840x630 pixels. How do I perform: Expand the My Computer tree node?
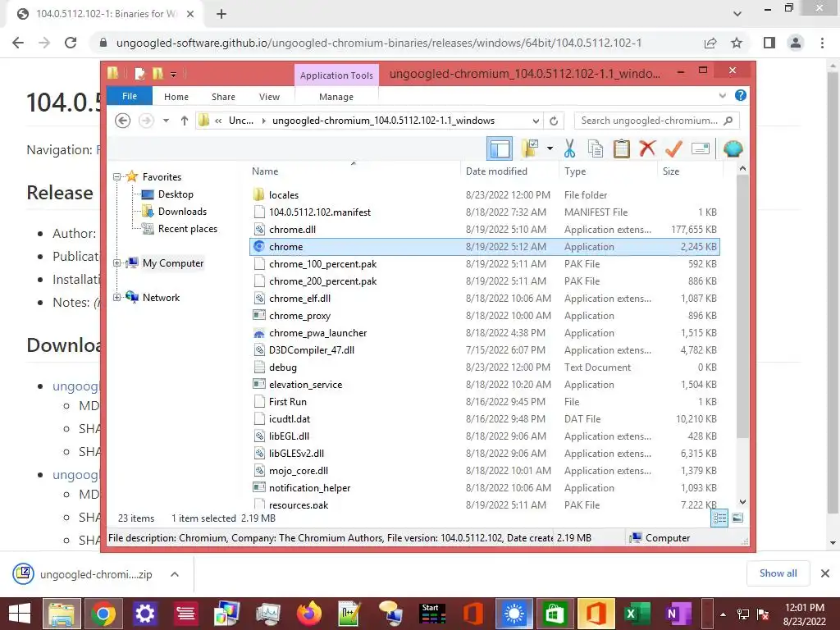pyautogui.click(x=116, y=263)
